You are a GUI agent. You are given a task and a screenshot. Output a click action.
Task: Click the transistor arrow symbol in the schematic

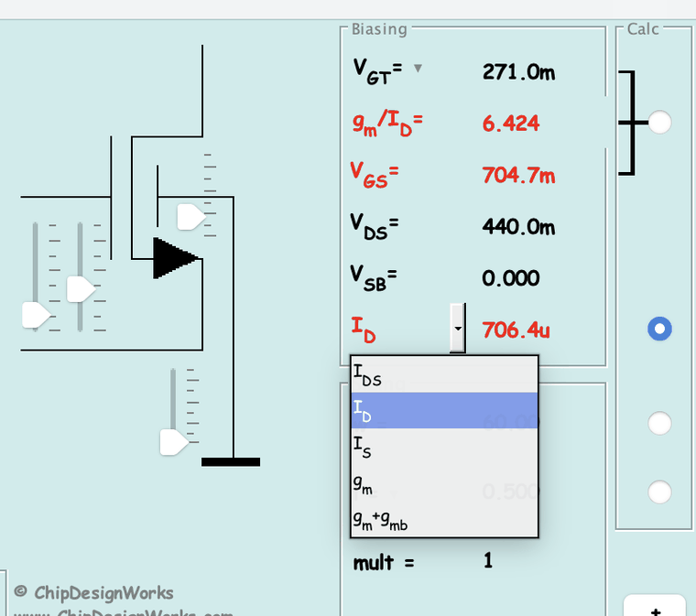pos(175,258)
